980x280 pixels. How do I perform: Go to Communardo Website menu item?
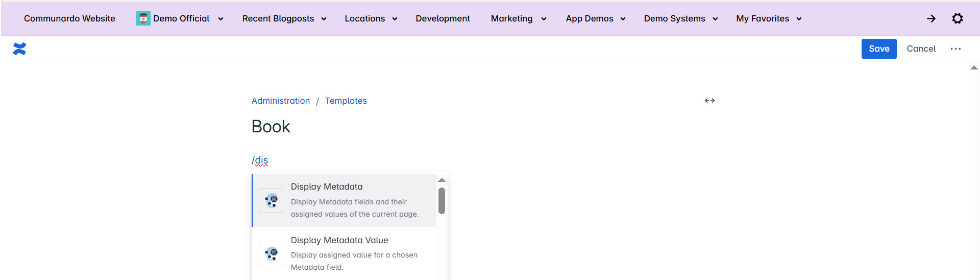(69, 19)
